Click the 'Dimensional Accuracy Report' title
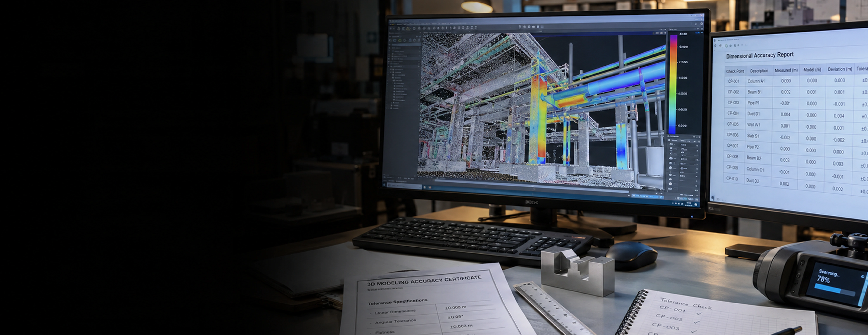 (x=760, y=55)
